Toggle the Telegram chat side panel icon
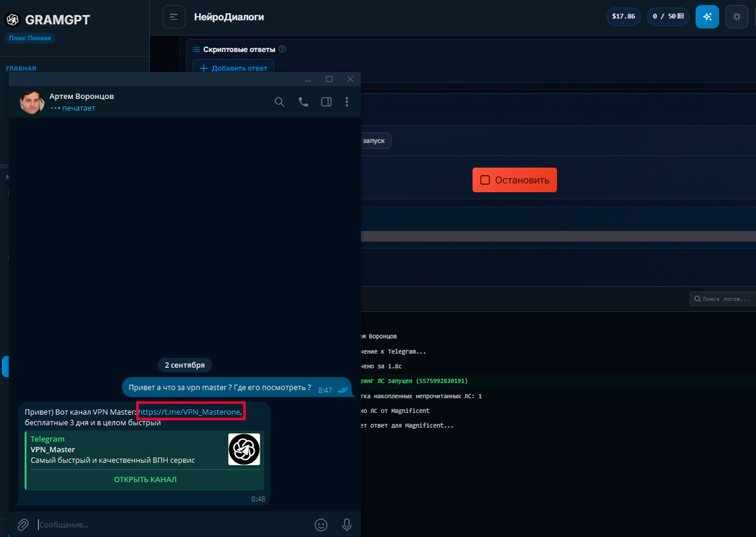This screenshot has height=537, width=756. (x=326, y=102)
